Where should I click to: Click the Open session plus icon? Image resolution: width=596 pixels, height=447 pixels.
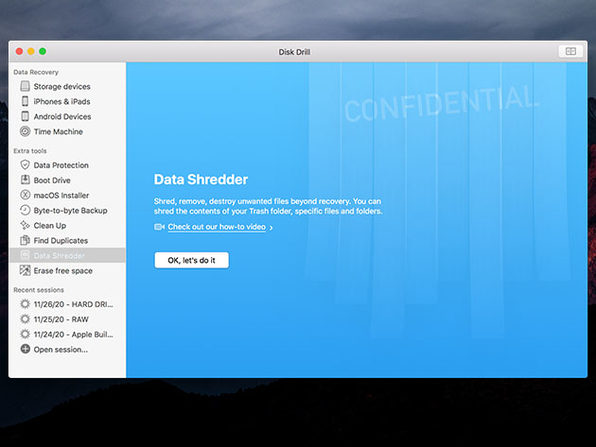(x=25, y=349)
